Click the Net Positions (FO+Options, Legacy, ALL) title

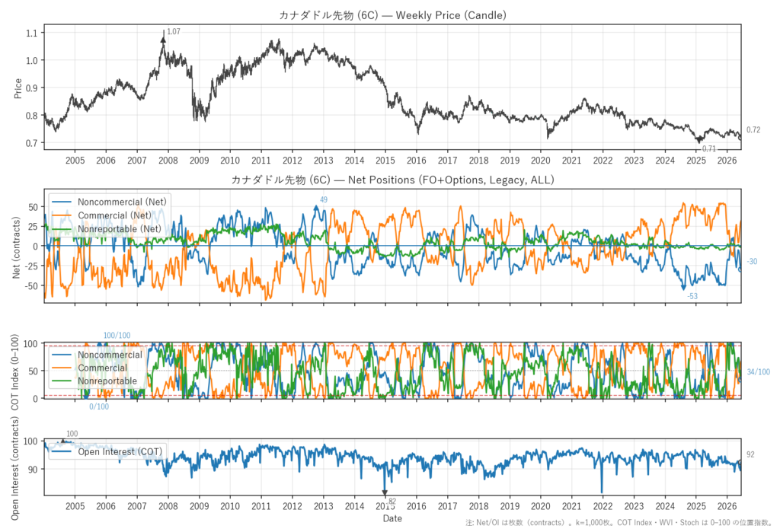click(392, 180)
